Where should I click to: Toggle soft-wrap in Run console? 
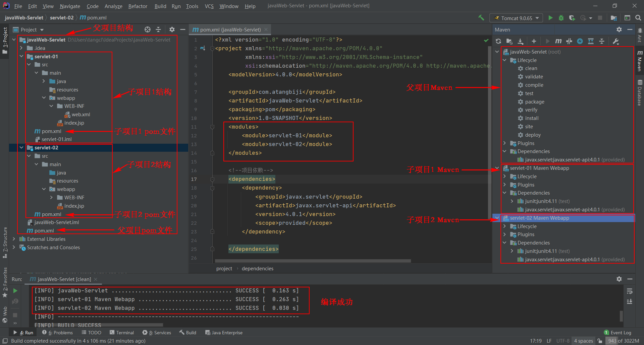[630, 291]
